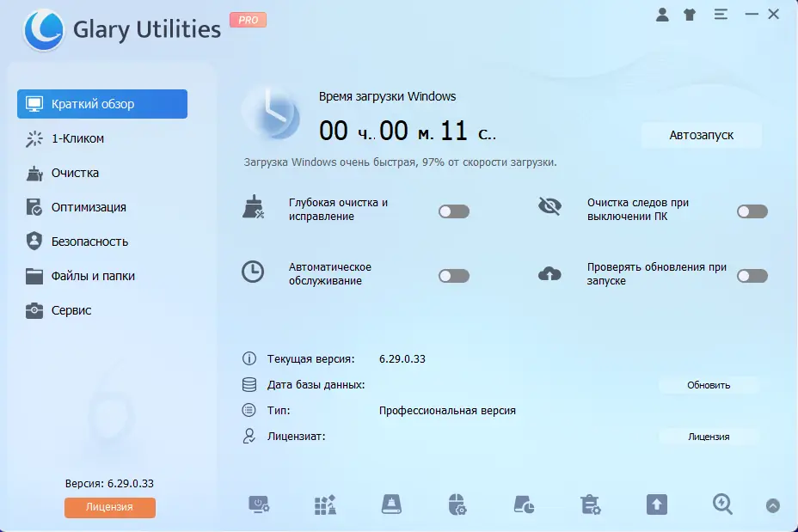Click the user account icon in title bar

(x=661, y=14)
